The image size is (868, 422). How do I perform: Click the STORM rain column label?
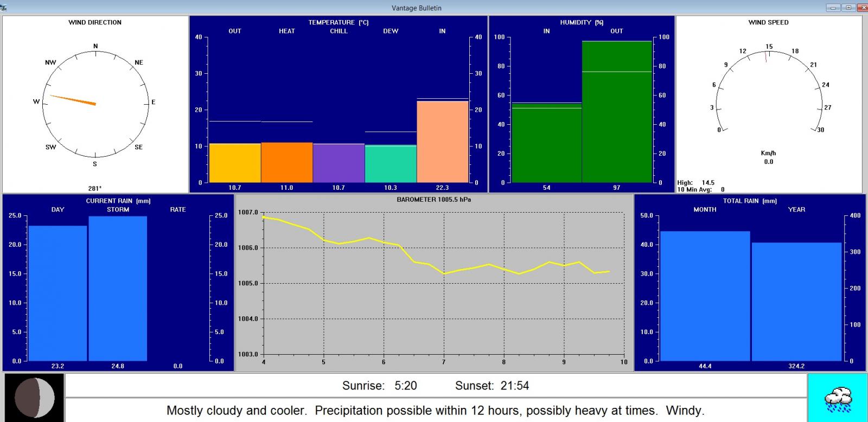(118, 209)
